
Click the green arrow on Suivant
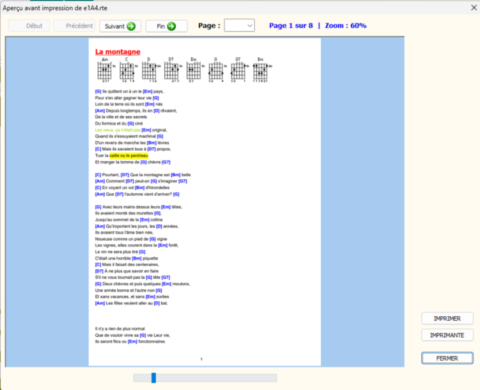tap(131, 26)
